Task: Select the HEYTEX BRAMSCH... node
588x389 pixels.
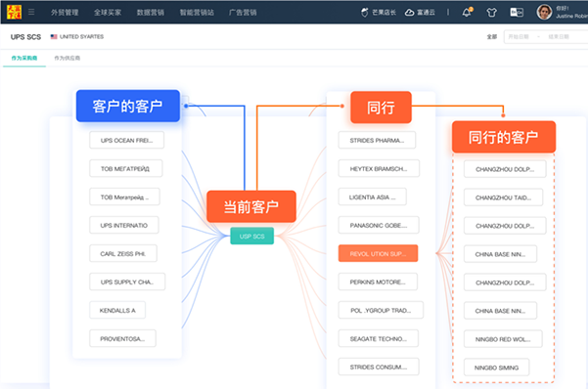Action: coord(379,169)
